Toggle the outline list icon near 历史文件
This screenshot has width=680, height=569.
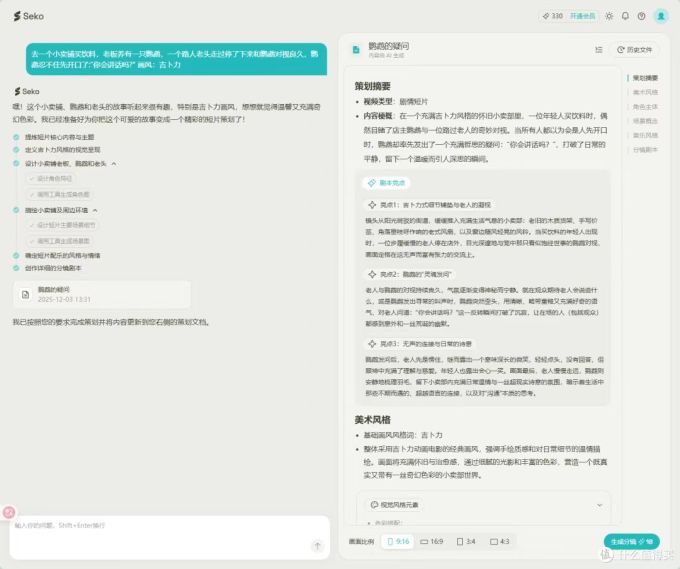599,50
